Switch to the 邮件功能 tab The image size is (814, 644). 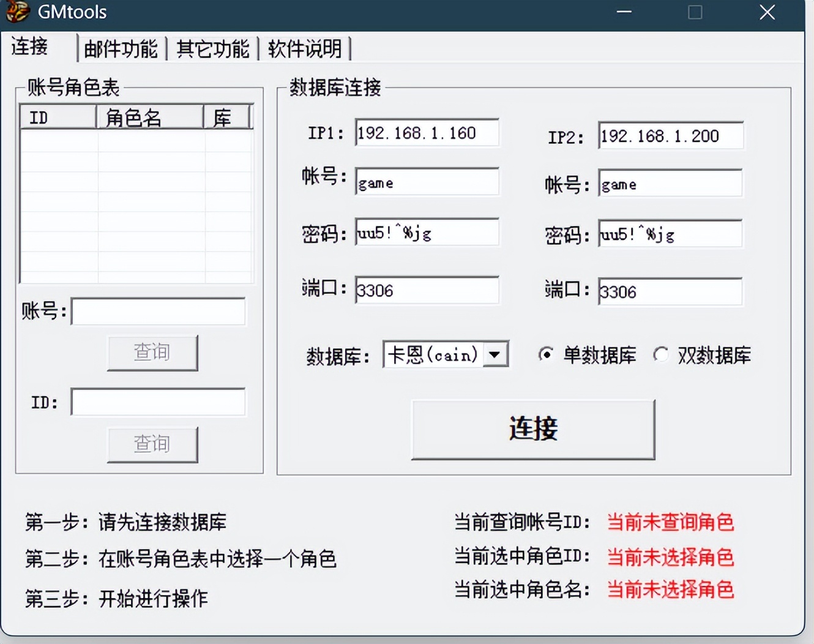(121, 47)
